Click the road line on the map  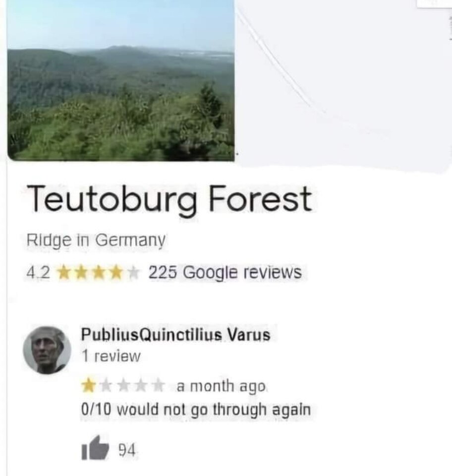(273, 60)
